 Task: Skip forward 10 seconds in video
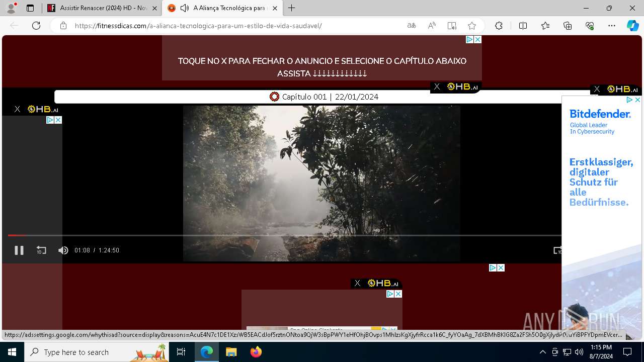(557, 250)
